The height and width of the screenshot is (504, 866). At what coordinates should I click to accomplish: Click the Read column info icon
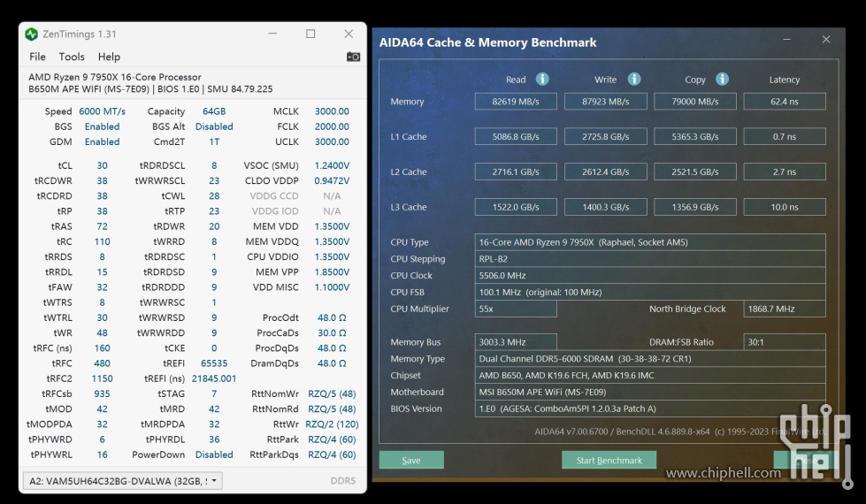(x=542, y=79)
